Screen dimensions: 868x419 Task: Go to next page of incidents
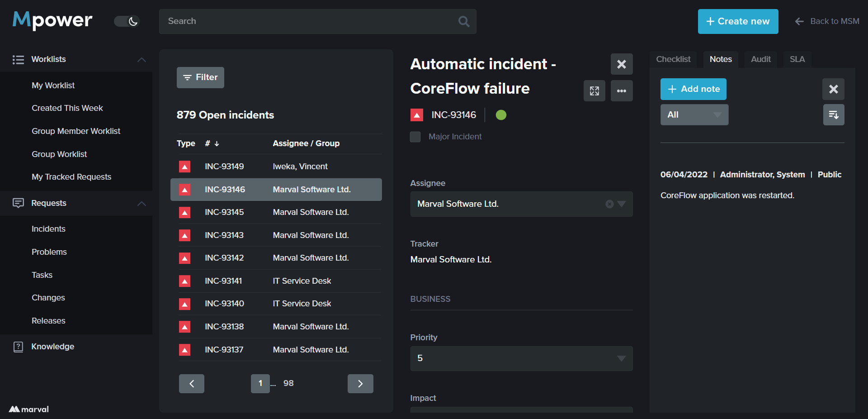tap(360, 384)
